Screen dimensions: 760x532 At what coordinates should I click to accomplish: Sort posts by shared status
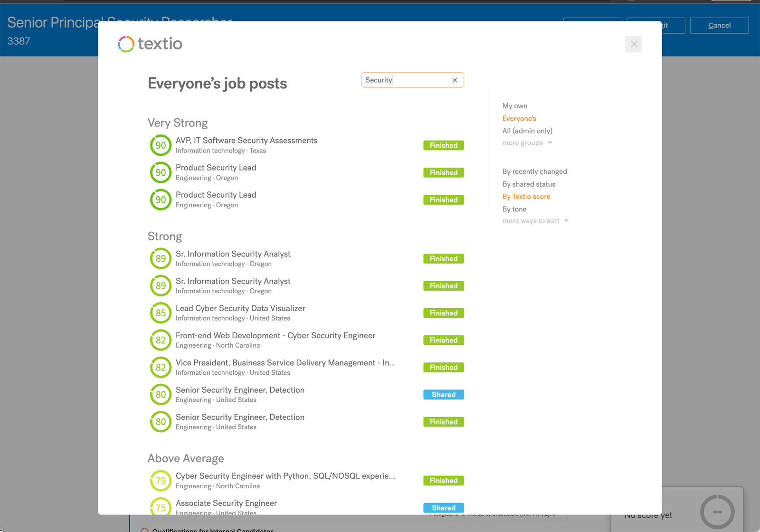[x=529, y=184]
